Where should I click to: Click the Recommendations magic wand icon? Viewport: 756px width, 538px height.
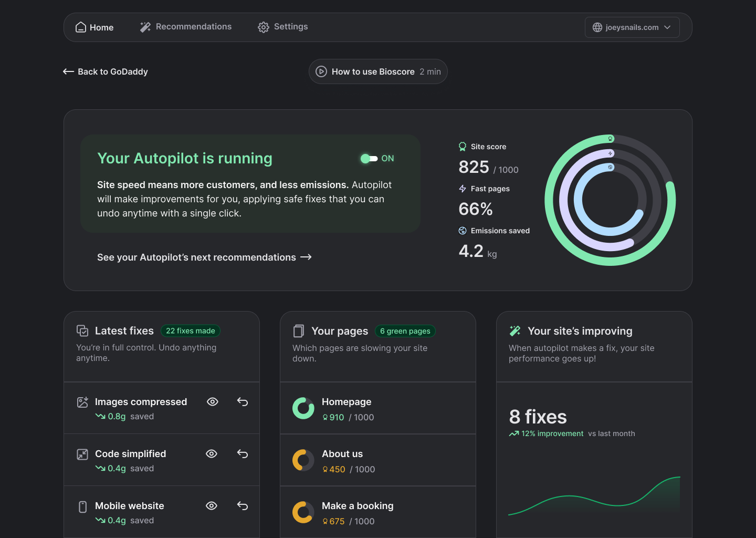tap(145, 27)
